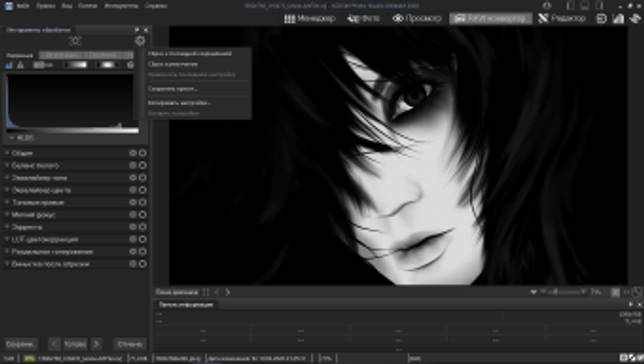
Task: Collapse the RGB section below the histogram
Action: pos(12,138)
